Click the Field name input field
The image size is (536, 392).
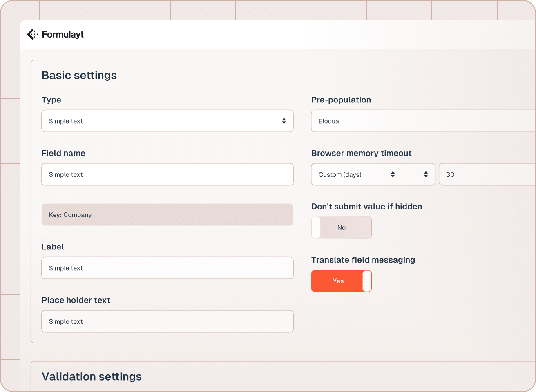167,174
